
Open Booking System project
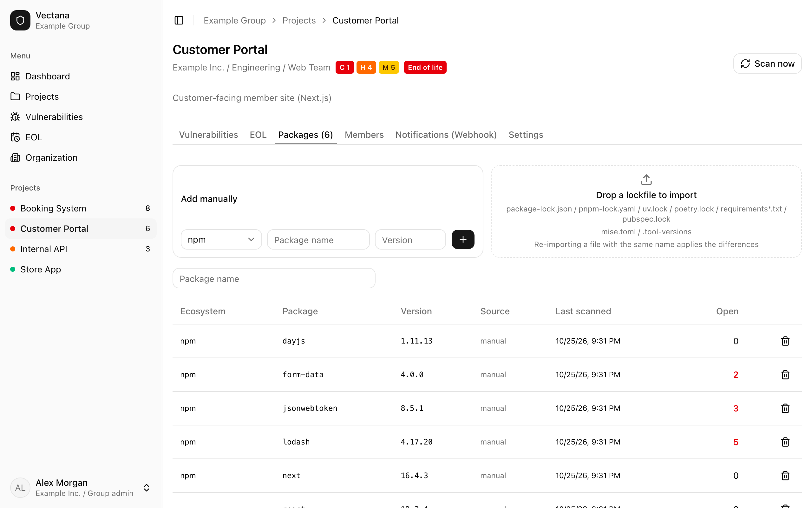(x=81, y=208)
